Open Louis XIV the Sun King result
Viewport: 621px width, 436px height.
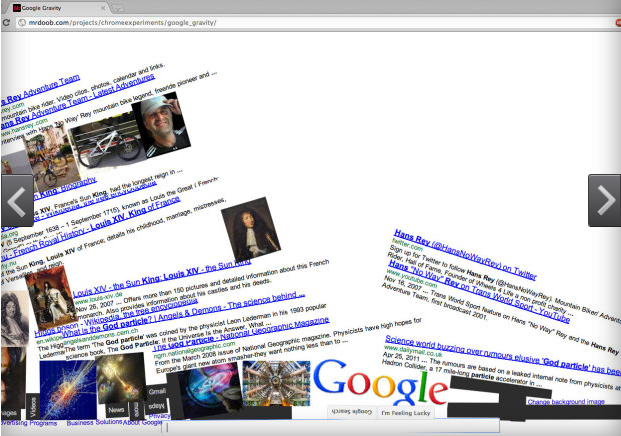162,279
